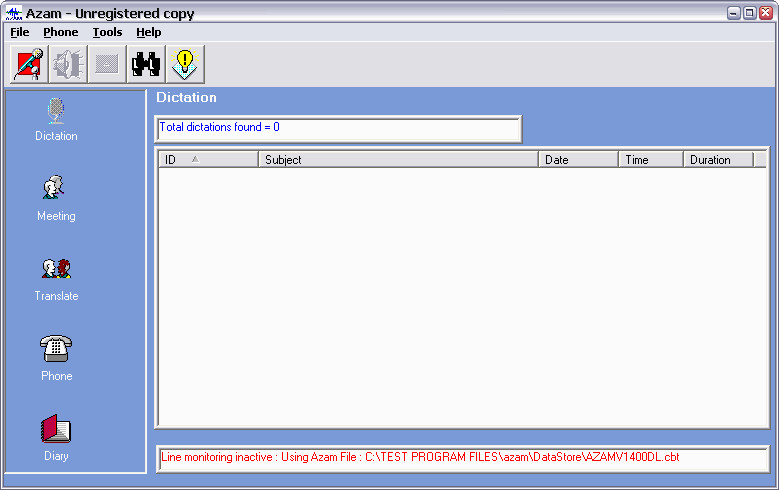This screenshot has height=490, width=779.
Task: Click the 'Dictation' sidebar label
Action: (56, 136)
